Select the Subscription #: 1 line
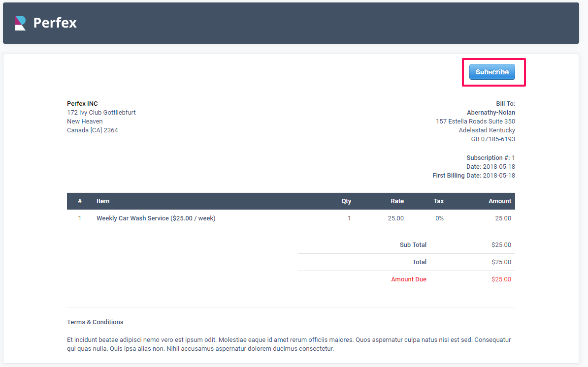 [491, 157]
